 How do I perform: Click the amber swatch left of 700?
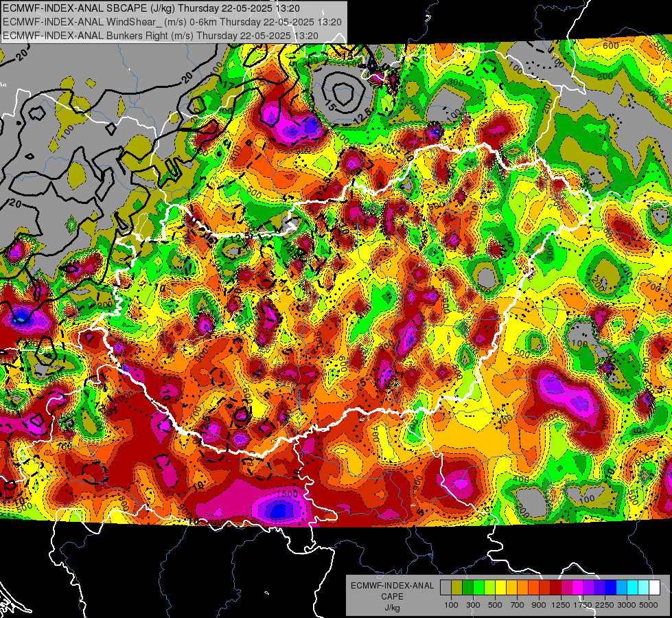(511, 587)
